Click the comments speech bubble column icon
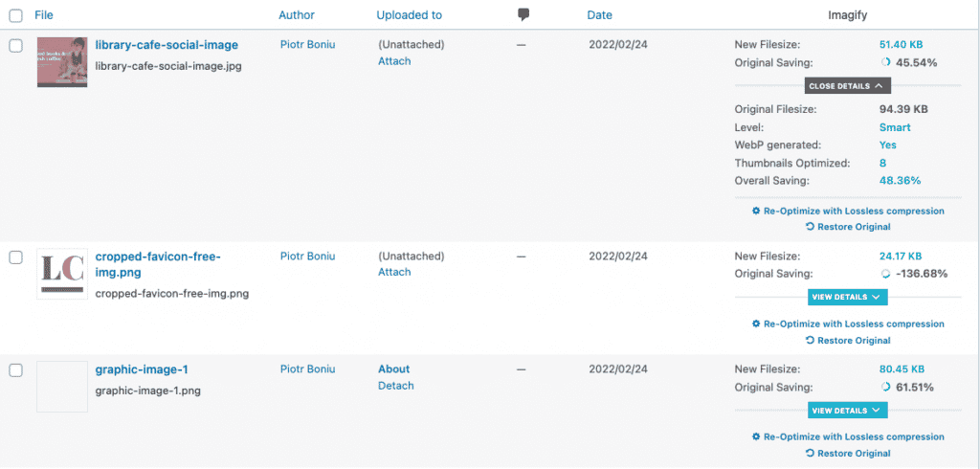Image resolution: width=980 pixels, height=469 pixels. (523, 14)
